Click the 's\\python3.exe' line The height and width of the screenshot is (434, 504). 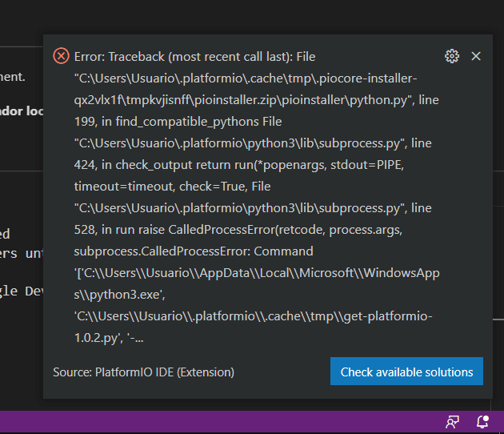[x=119, y=295]
